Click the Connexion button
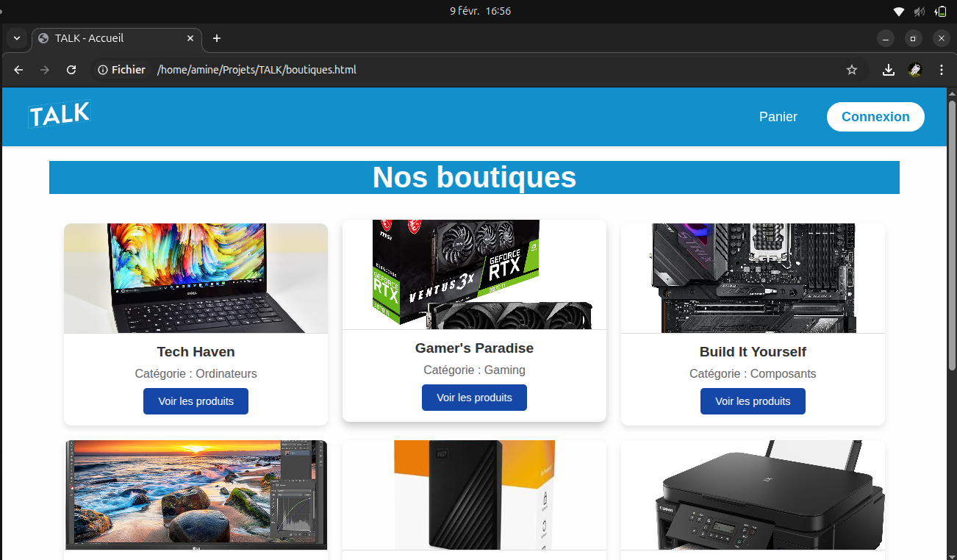The height and width of the screenshot is (560, 957). coord(875,116)
